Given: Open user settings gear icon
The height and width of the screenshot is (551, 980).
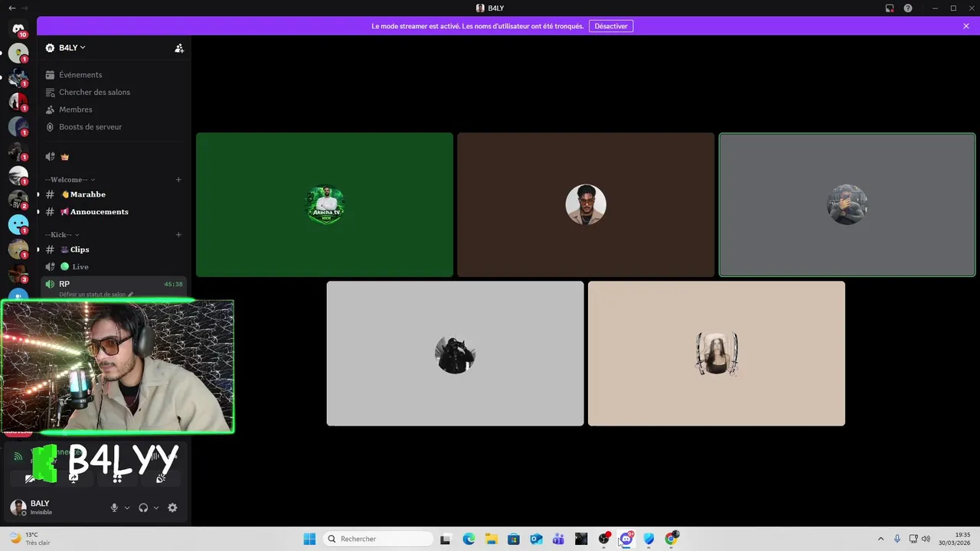Looking at the screenshot, I should [172, 507].
